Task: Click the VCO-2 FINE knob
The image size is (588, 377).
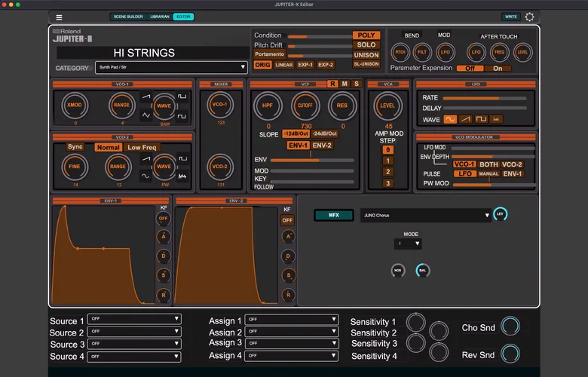Action: [x=75, y=167]
